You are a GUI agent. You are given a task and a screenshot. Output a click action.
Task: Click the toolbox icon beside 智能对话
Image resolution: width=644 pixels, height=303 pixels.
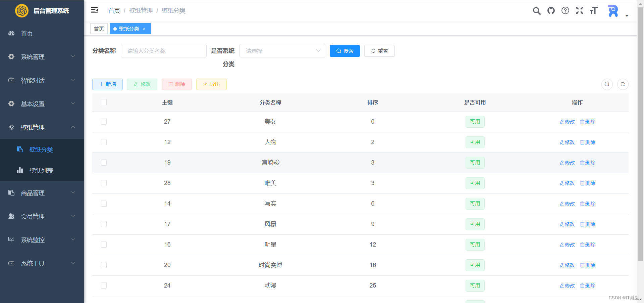pyautogui.click(x=11, y=80)
